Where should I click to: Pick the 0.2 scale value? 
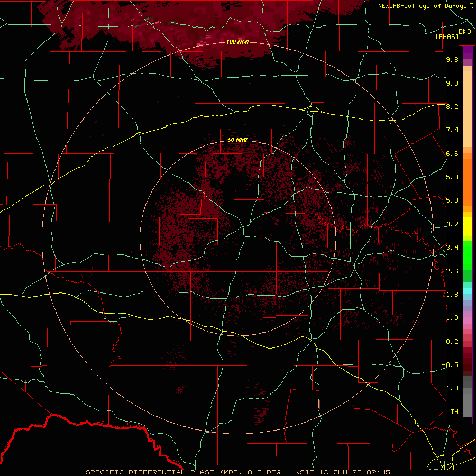(452, 342)
